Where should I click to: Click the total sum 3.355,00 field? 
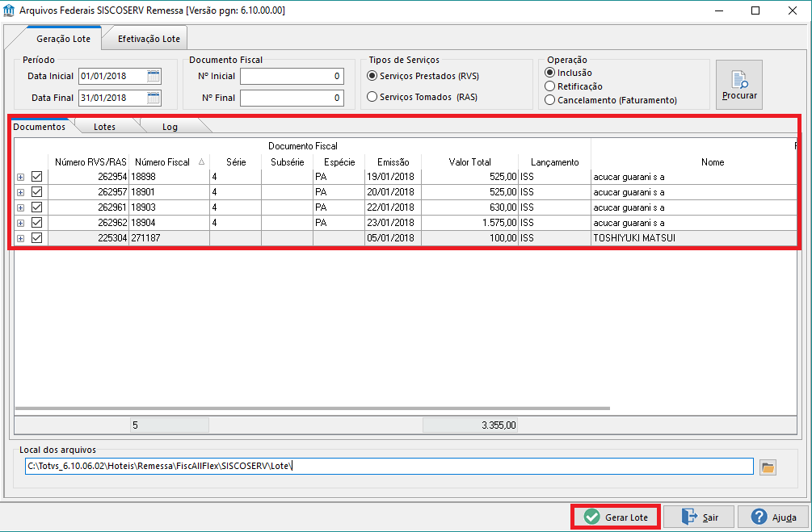pos(470,425)
